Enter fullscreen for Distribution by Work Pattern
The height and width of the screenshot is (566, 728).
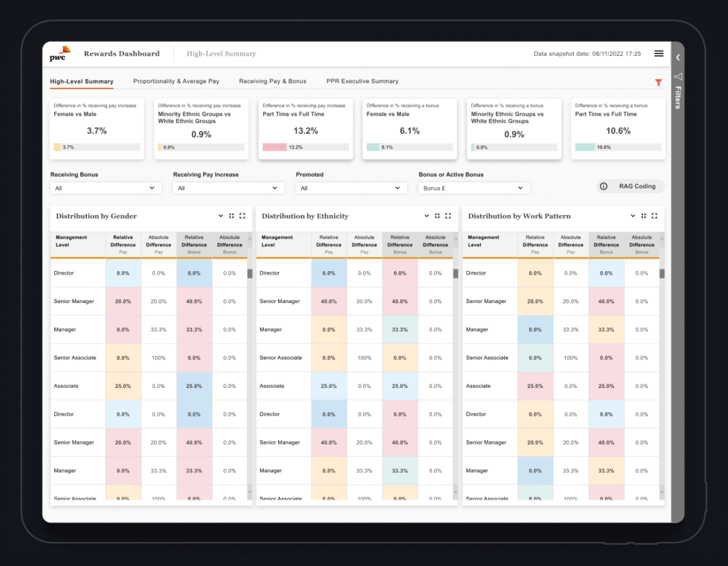coord(654,216)
